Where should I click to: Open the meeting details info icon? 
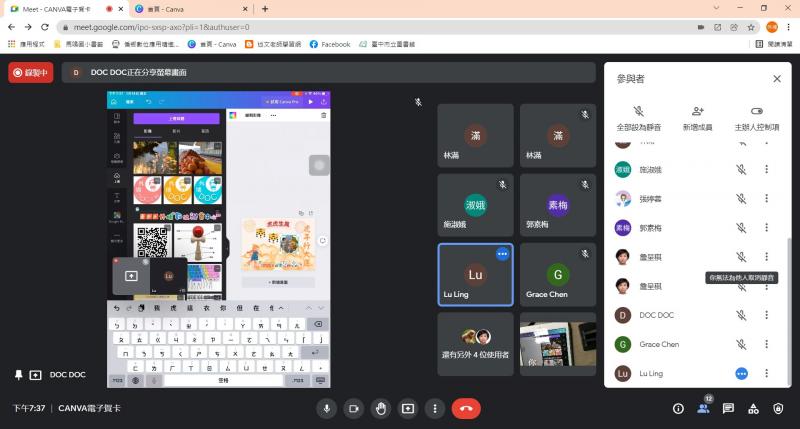[x=678, y=408]
